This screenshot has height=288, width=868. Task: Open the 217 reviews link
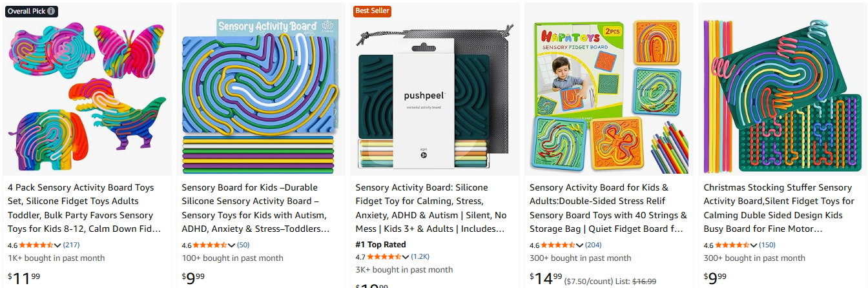click(x=71, y=245)
